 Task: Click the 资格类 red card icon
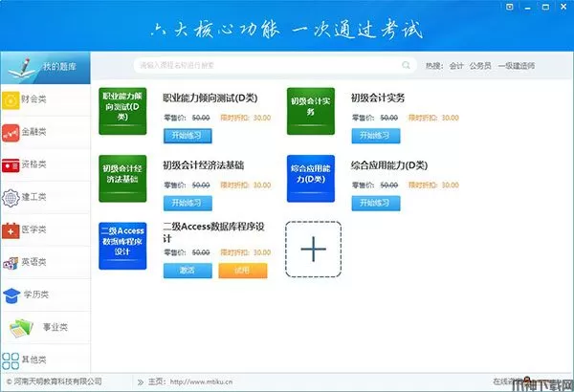pyautogui.click(x=11, y=165)
